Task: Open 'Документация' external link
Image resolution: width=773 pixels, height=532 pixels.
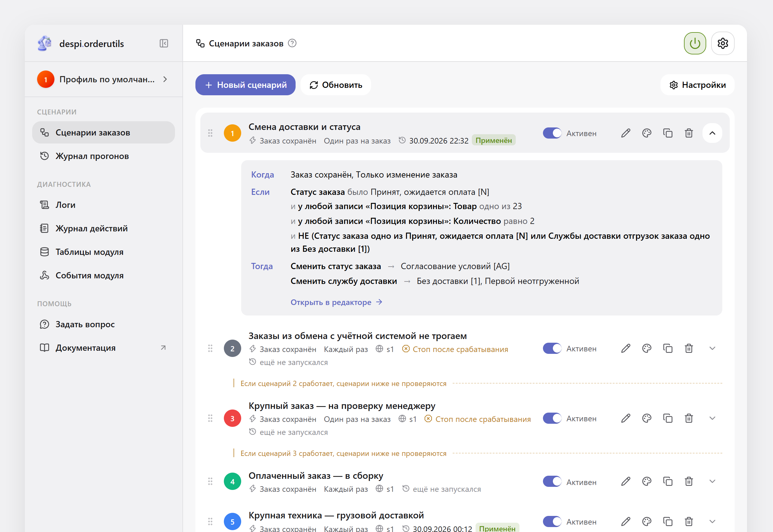Action: pyautogui.click(x=103, y=348)
